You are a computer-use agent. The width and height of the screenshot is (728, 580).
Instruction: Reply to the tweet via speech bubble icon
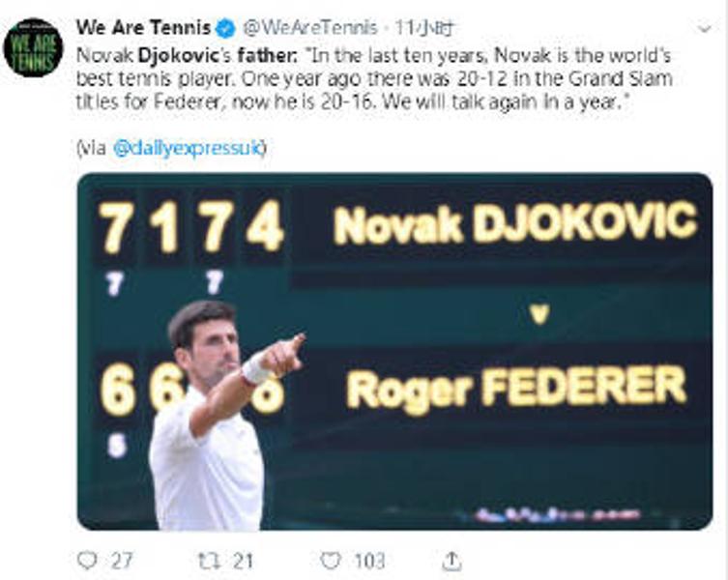point(87,560)
